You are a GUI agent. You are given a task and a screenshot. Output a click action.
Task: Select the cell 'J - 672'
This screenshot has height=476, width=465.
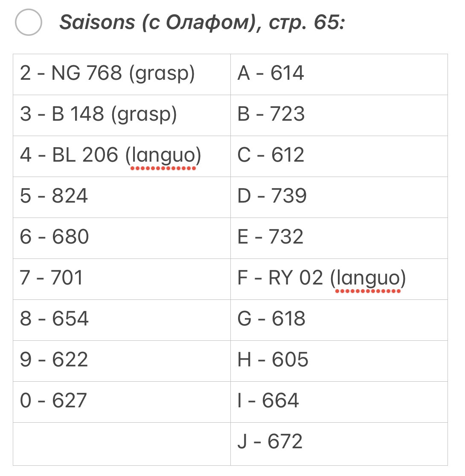[x=339, y=444]
